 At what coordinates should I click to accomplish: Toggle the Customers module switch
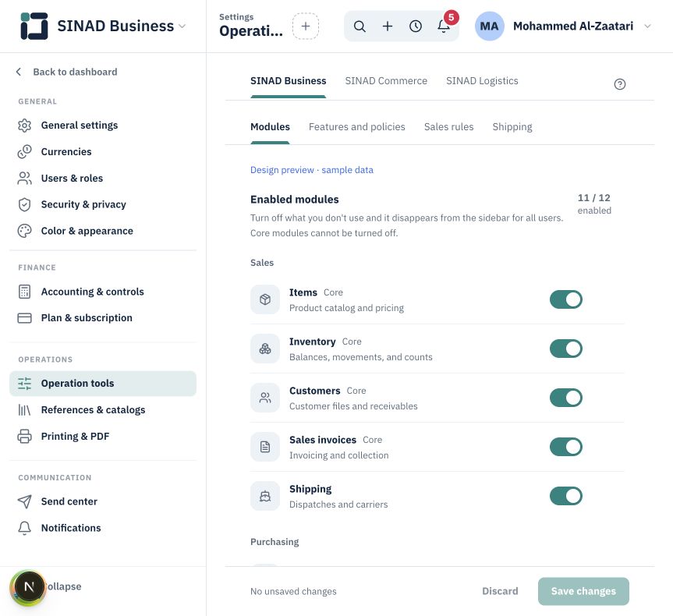coord(565,398)
